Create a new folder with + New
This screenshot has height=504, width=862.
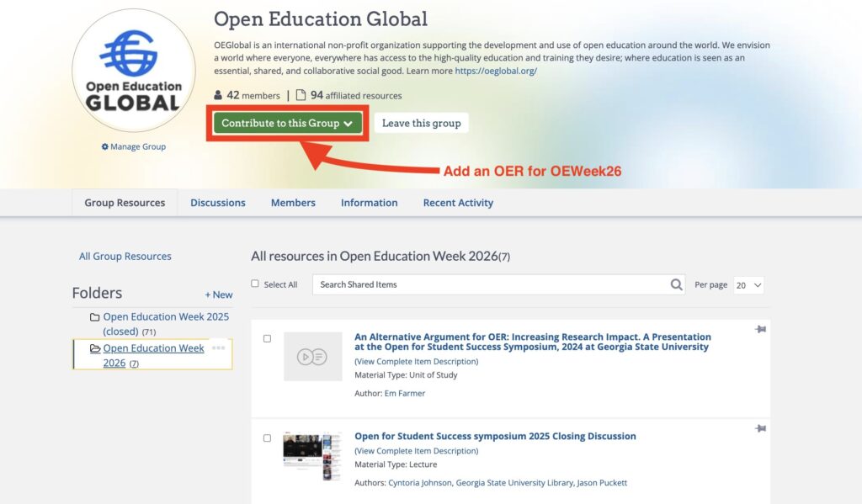click(x=219, y=294)
